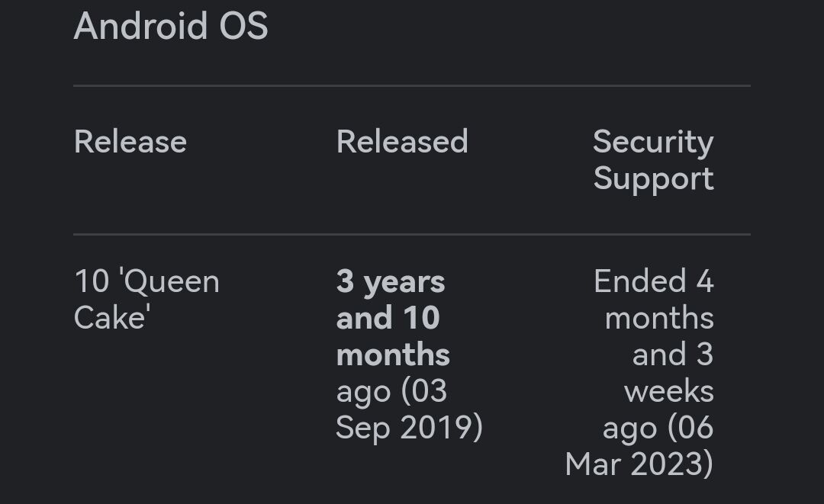Click 'Ended 4' in Security Support cell
Image resolution: width=824 pixels, height=504 pixels.
(x=654, y=281)
